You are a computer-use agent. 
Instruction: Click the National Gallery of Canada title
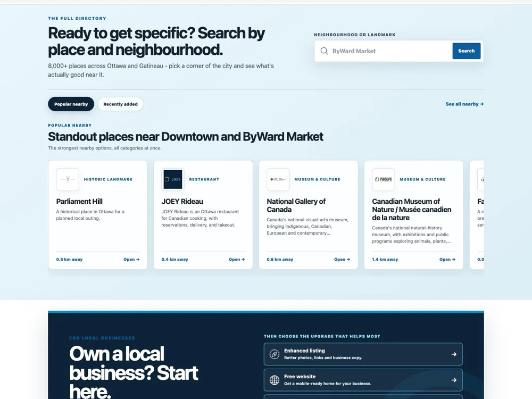click(296, 205)
